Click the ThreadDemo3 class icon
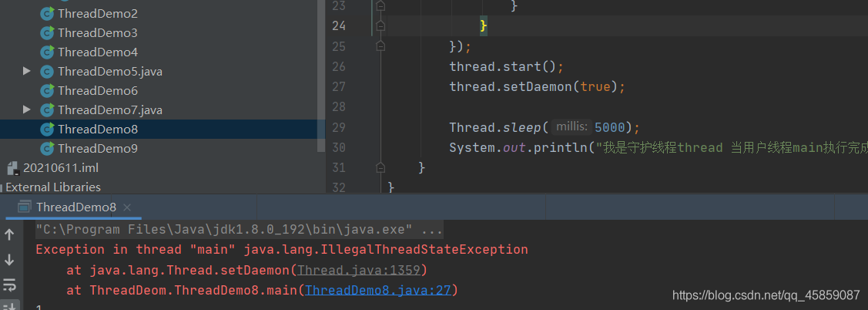The height and width of the screenshot is (310, 868). coord(48,32)
